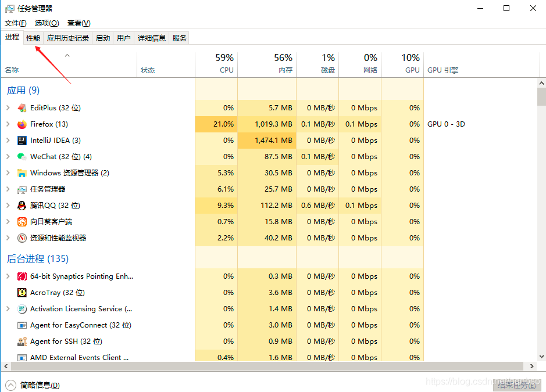This screenshot has width=546, height=392.
Task: Click the AcroTray process icon
Action: coord(22,292)
